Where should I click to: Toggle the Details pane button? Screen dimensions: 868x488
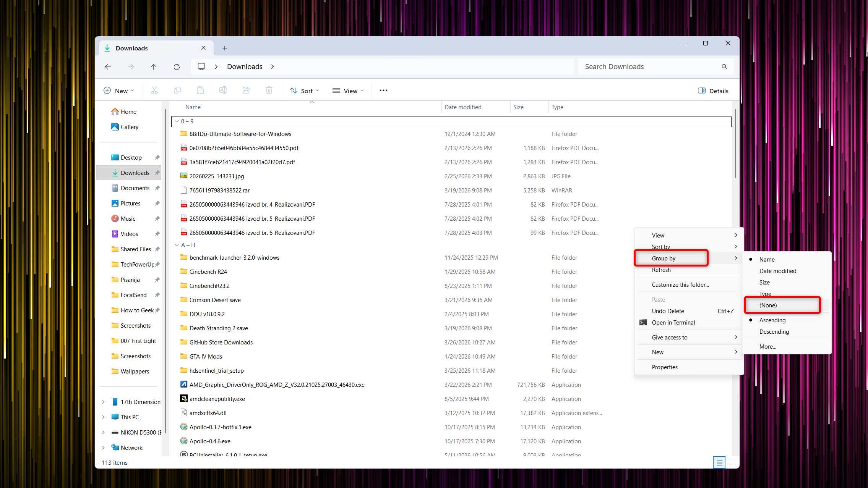point(713,91)
